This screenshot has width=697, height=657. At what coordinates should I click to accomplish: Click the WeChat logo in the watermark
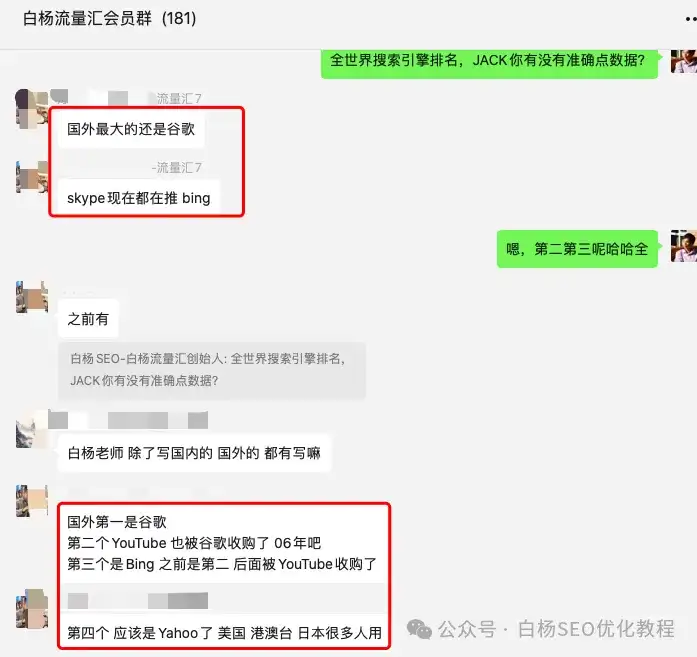[x=419, y=629]
